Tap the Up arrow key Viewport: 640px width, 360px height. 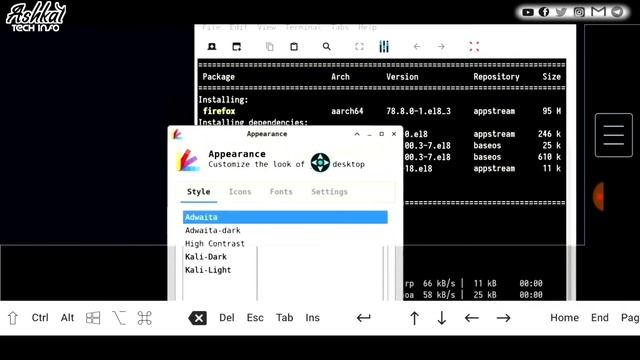click(x=414, y=318)
